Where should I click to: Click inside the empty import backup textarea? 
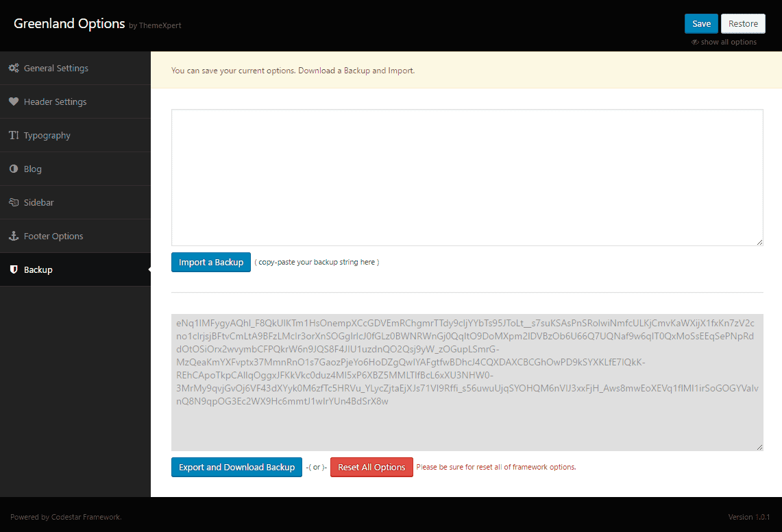coord(467,177)
